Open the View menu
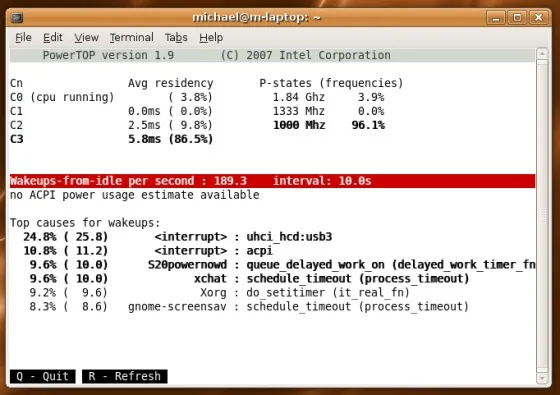 86,38
